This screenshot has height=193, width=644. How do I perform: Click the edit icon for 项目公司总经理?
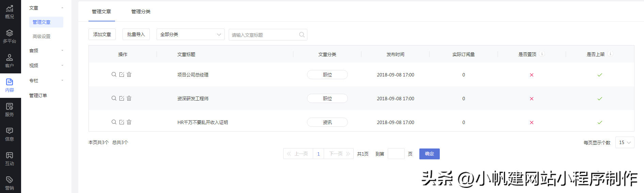tap(122, 74)
